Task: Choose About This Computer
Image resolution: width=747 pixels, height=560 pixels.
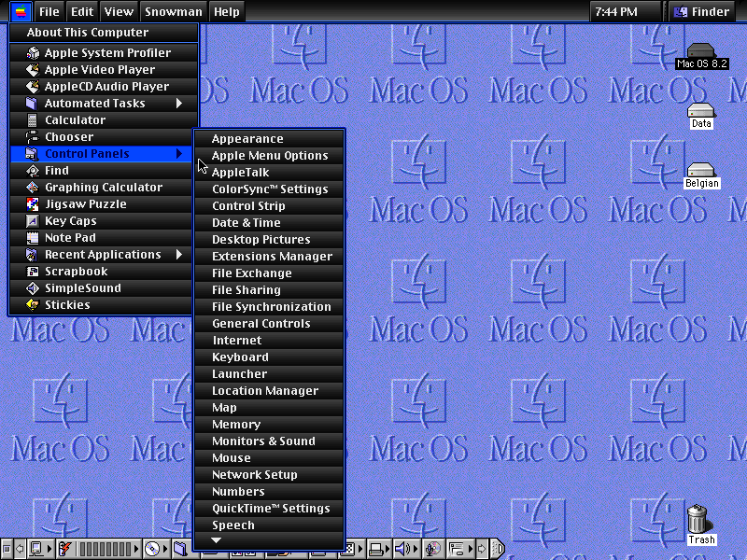Action: pos(104,33)
